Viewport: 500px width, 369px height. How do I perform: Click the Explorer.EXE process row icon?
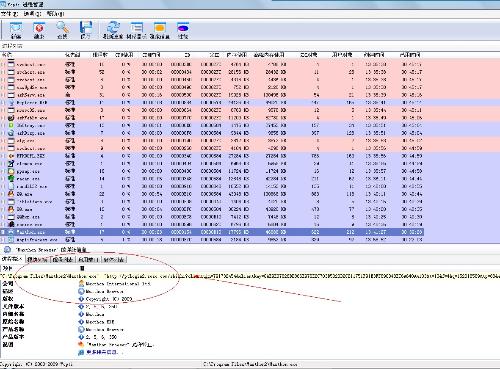[x=11, y=102]
